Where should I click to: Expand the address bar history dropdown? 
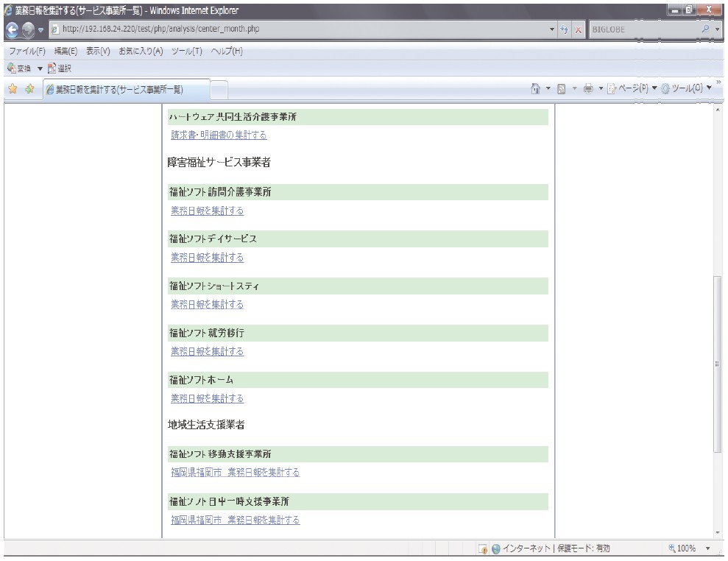[x=552, y=29]
